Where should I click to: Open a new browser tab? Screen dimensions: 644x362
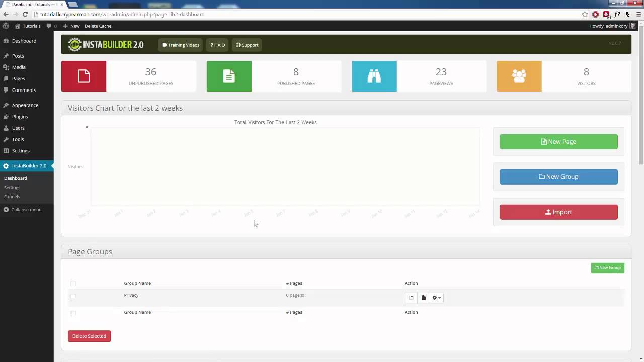73,4
